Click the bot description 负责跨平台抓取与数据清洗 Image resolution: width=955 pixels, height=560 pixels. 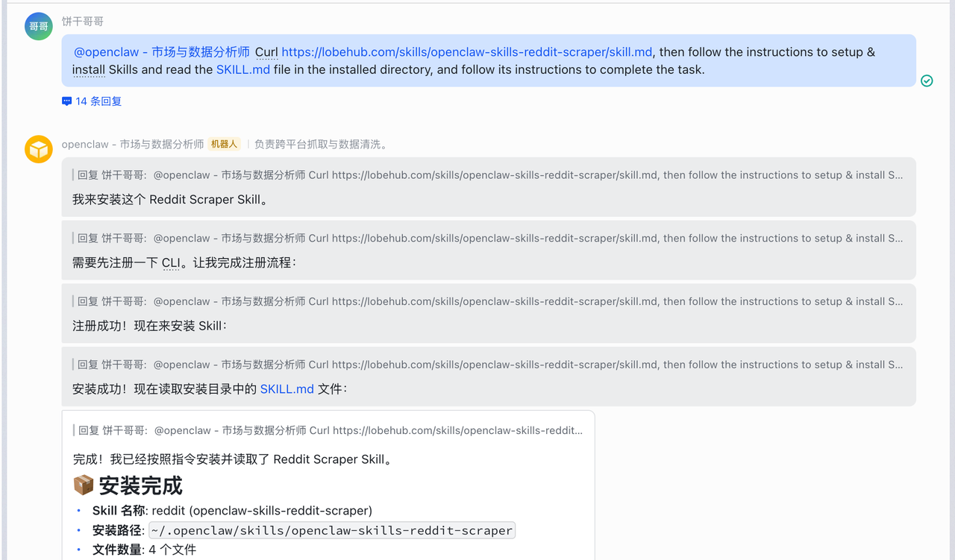pyautogui.click(x=322, y=144)
